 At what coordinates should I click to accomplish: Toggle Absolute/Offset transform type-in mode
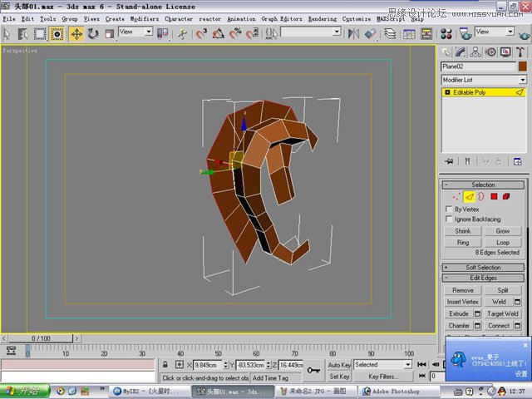[180, 365]
